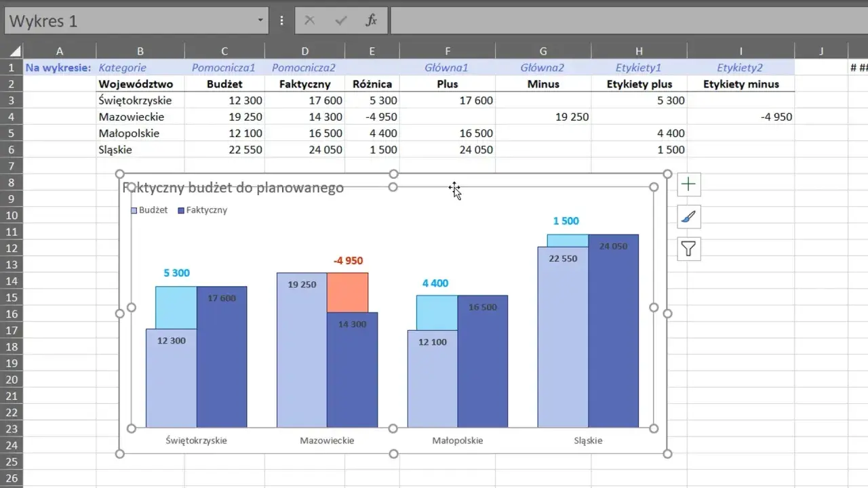Click the Enter checkmark in formula bar
The width and height of the screenshot is (868, 488).
pos(341,20)
